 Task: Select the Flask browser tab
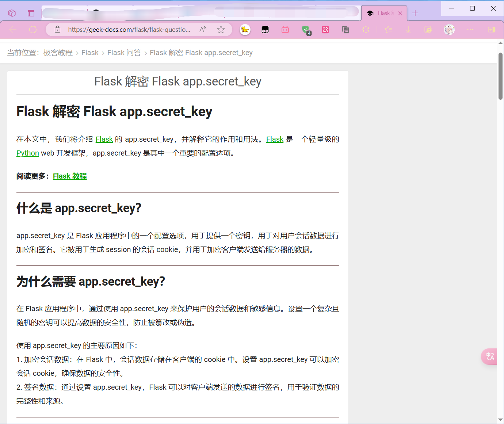tap(384, 13)
